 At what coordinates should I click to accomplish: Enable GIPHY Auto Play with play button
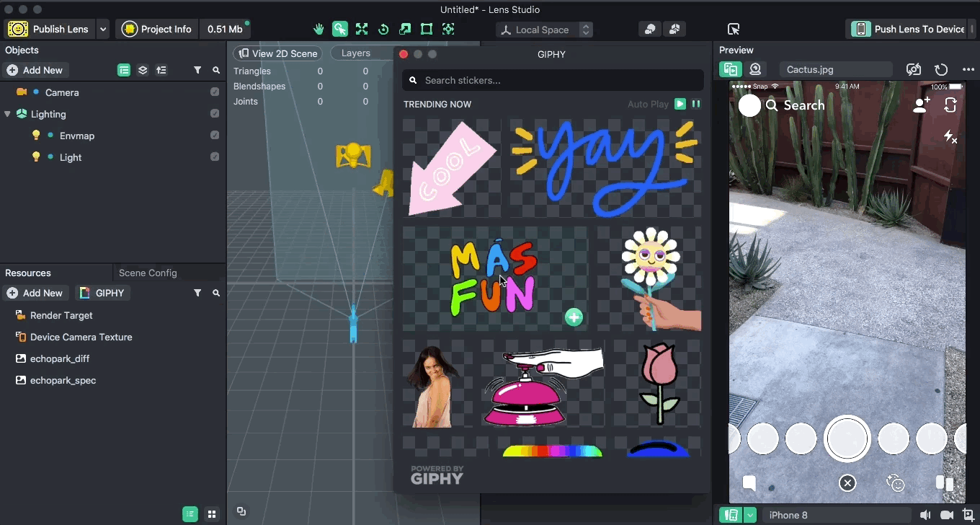[x=680, y=104]
